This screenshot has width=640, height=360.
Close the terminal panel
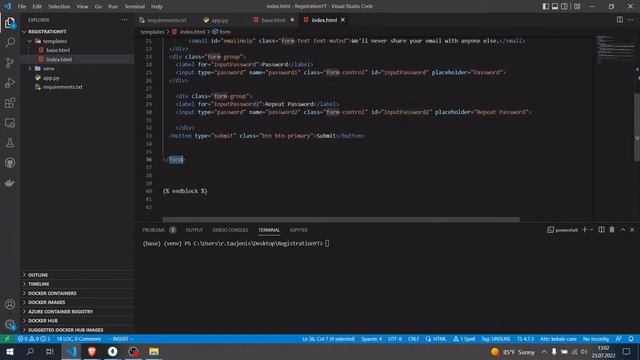click(632, 230)
